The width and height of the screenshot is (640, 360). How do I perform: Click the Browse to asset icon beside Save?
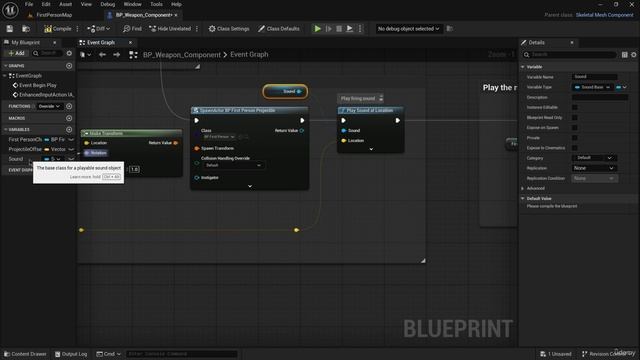coord(26,29)
